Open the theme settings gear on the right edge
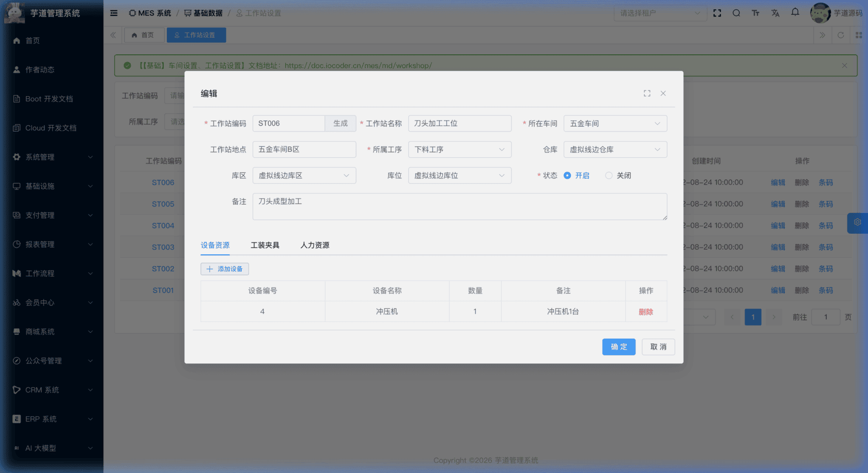 858,223
